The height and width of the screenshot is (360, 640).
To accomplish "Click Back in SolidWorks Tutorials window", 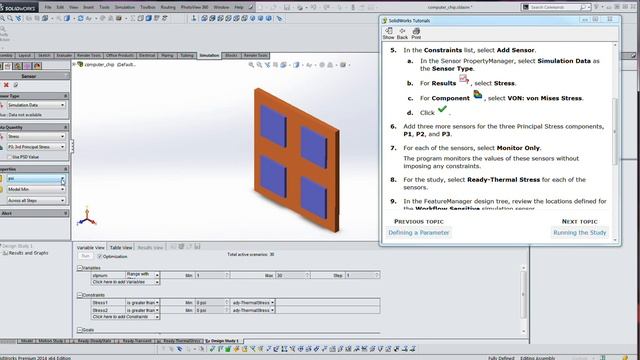I will (402, 33).
